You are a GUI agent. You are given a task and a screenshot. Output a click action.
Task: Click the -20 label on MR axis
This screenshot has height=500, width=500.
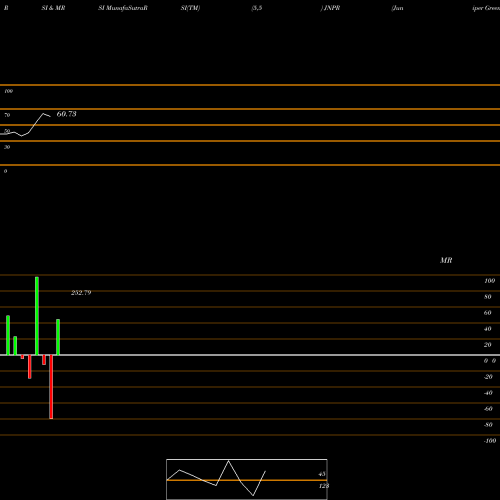[488, 377]
